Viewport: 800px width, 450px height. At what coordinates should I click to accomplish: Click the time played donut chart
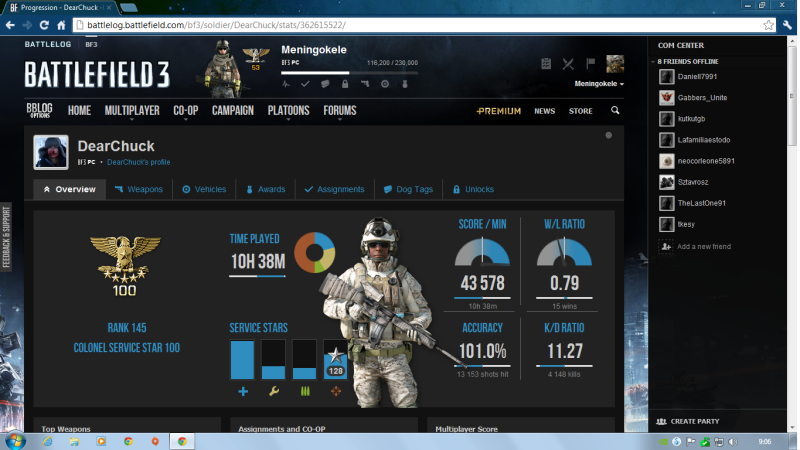pyautogui.click(x=315, y=253)
